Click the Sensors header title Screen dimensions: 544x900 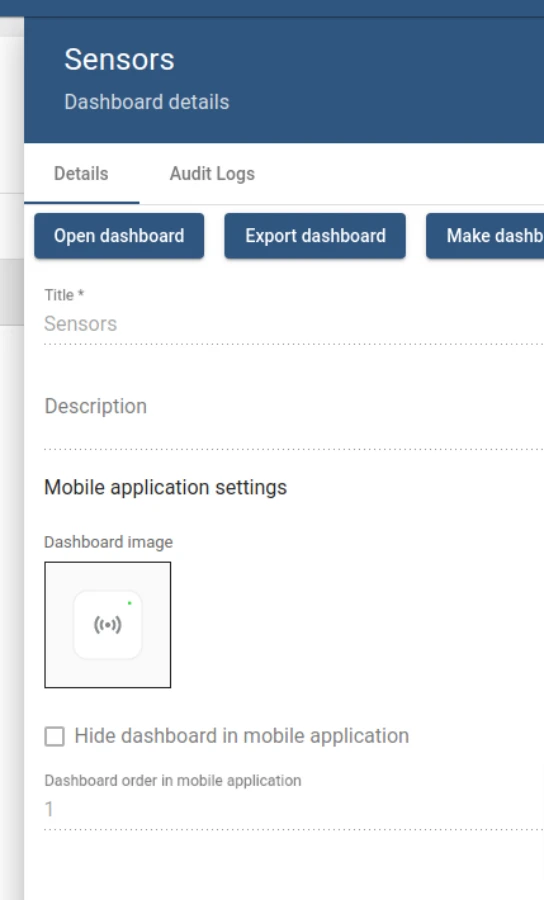(119, 60)
